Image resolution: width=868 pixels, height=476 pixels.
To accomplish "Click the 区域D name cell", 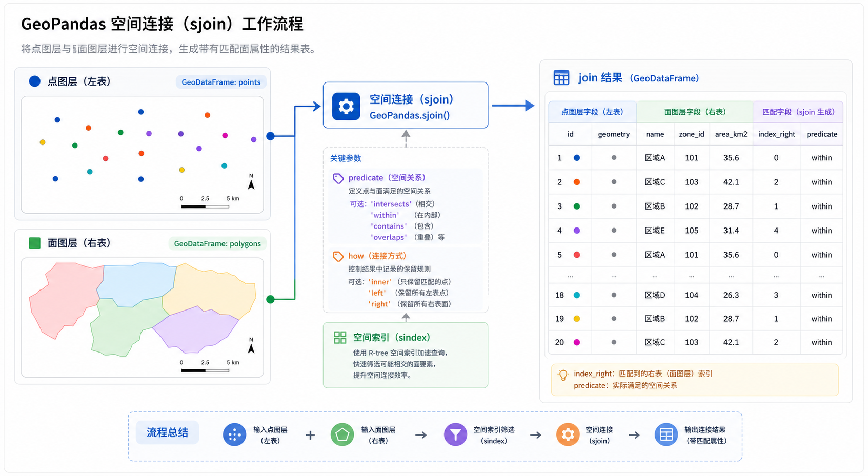I will (x=655, y=295).
